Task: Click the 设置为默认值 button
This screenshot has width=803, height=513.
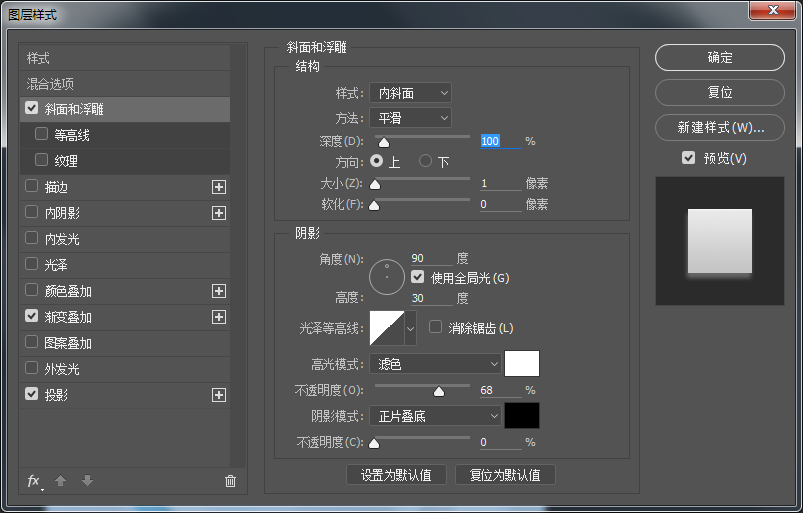Action: pyautogui.click(x=396, y=475)
